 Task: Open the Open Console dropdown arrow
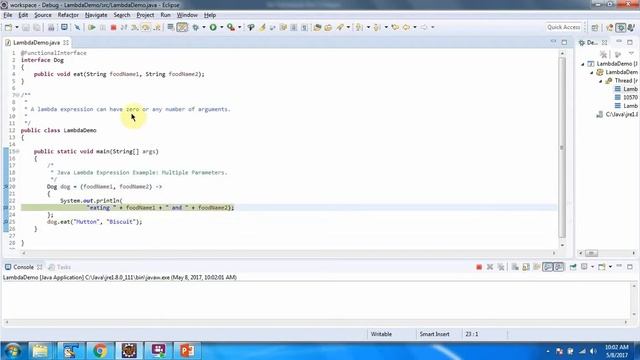pos(610,267)
